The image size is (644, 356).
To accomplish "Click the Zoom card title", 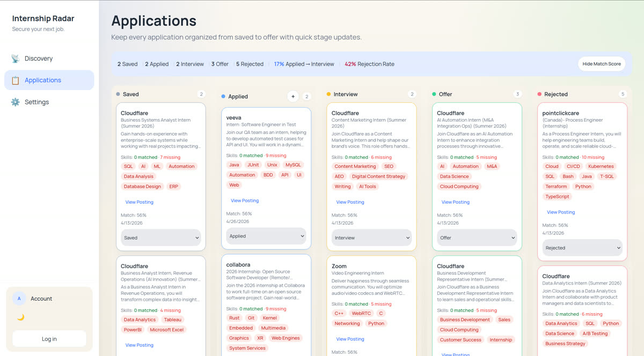I will tap(339, 266).
